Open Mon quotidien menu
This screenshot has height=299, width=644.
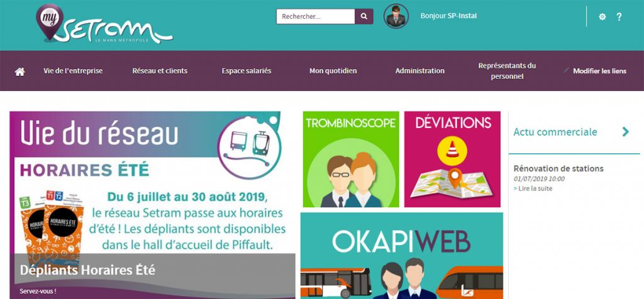click(x=333, y=71)
